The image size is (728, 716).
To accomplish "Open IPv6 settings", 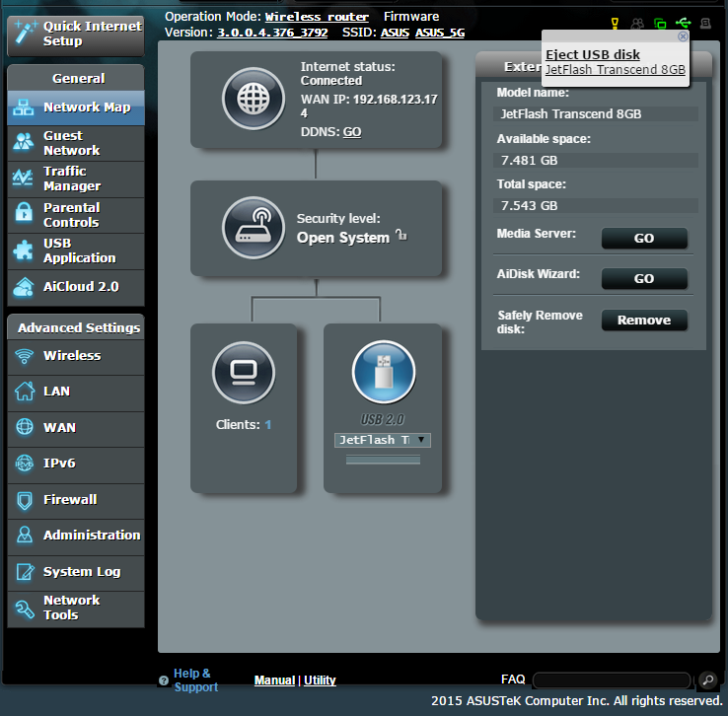I will point(76,464).
